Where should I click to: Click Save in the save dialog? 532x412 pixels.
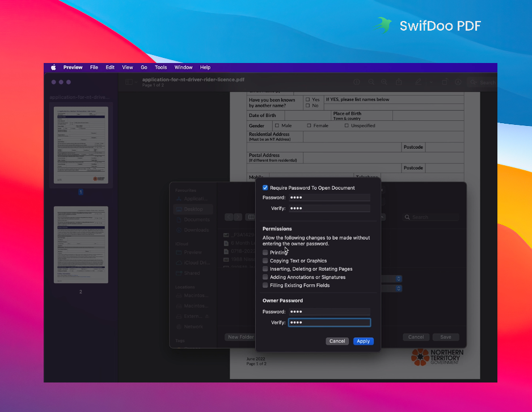[446, 337]
